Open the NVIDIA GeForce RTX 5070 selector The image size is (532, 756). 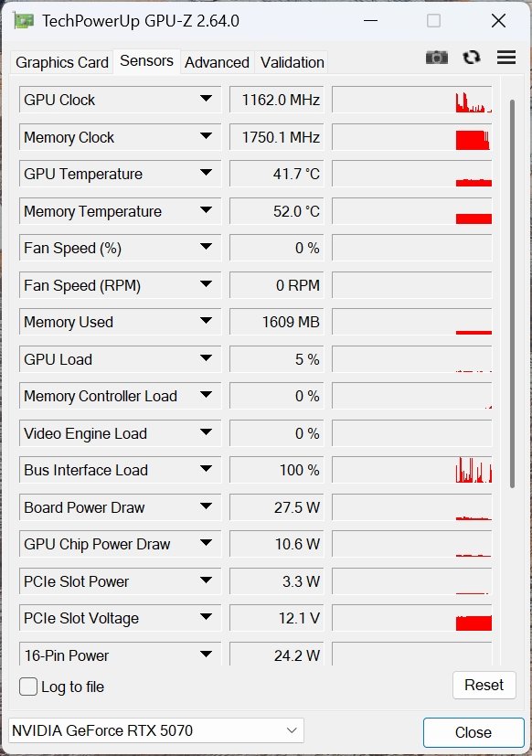pos(156,730)
